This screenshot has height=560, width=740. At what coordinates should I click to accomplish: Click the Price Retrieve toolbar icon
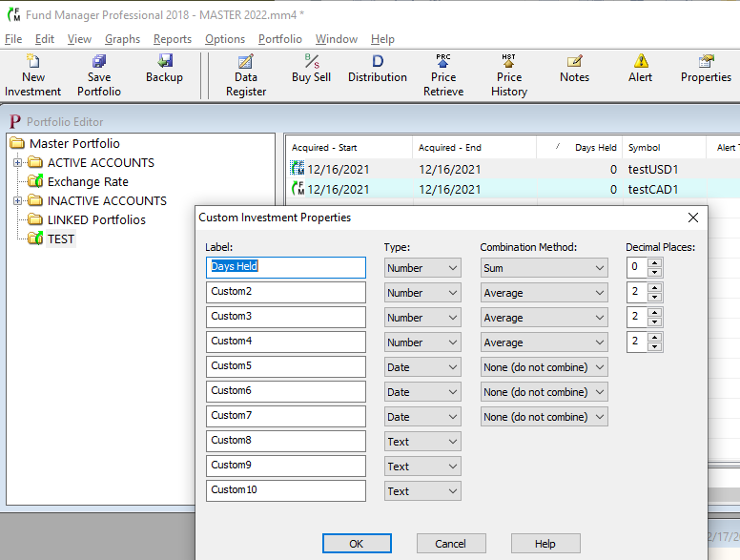(x=443, y=61)
